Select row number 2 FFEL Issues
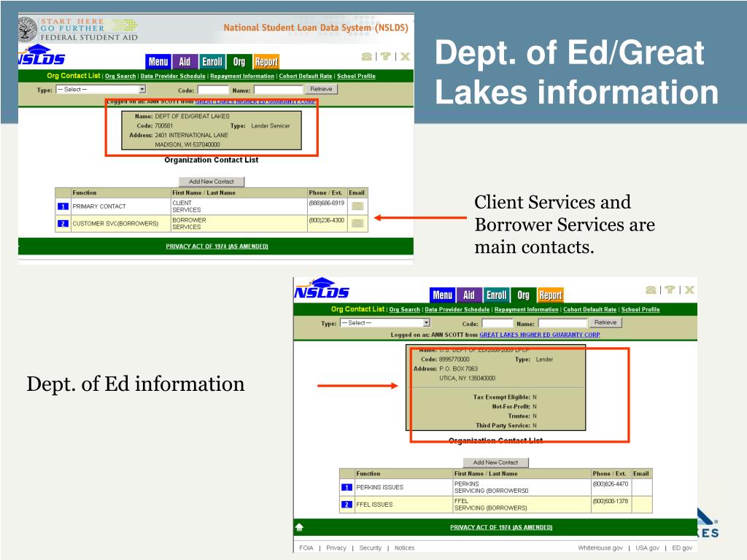 [347, 505]
